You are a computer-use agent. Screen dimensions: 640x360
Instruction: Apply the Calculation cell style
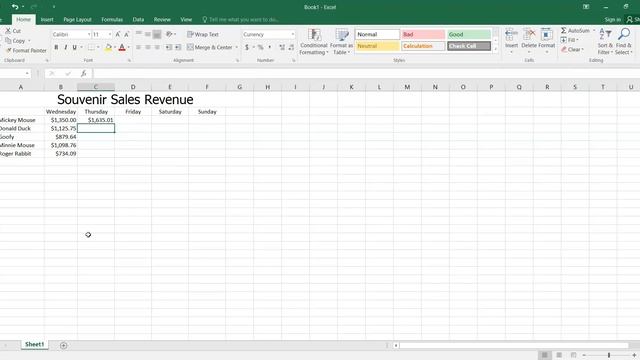(423, 46)
